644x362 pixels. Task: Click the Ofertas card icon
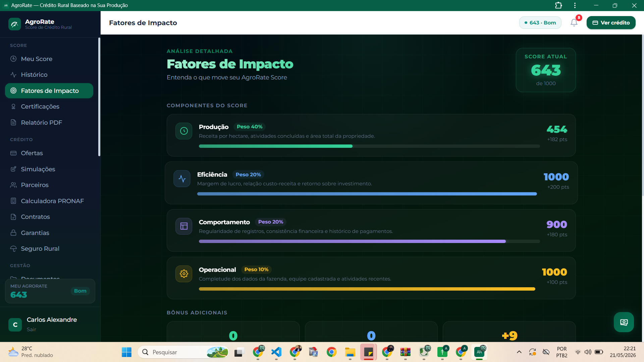click(13, 153)
